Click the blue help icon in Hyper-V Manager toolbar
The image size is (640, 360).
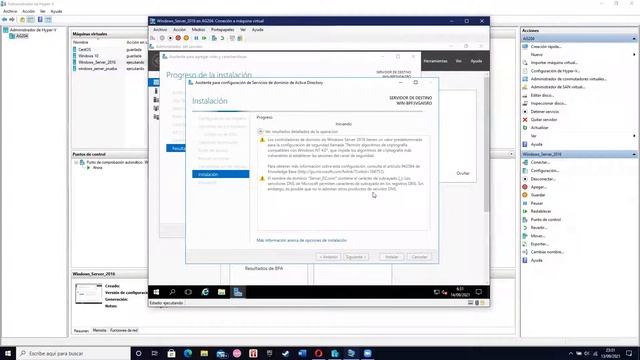pos(40,20)
